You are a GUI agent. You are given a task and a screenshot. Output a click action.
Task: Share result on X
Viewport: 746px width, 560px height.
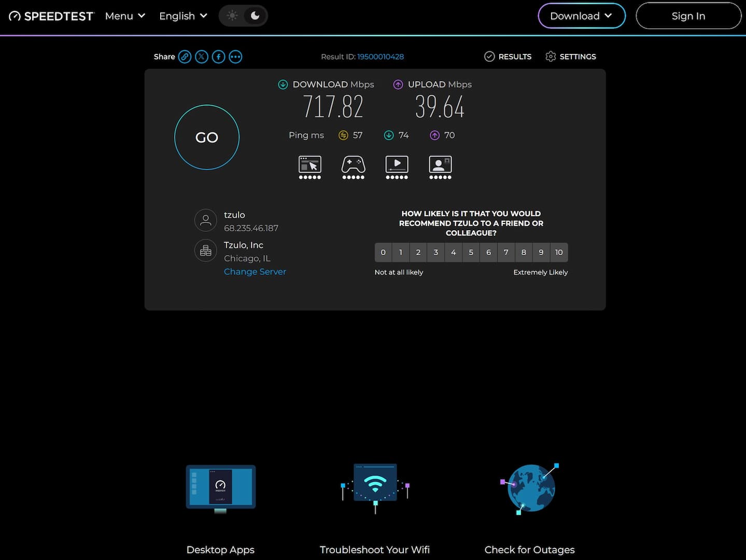pyautogui.click(x=202, y=57)
